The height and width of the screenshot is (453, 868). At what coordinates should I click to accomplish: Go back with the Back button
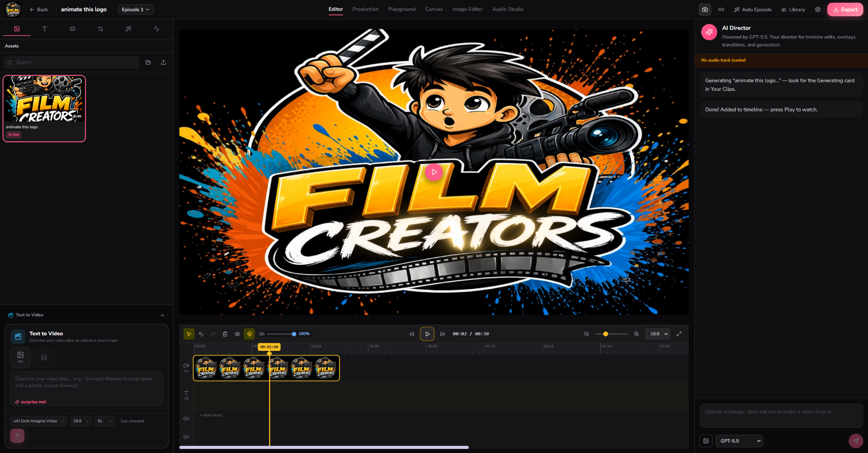click(38, 9)
